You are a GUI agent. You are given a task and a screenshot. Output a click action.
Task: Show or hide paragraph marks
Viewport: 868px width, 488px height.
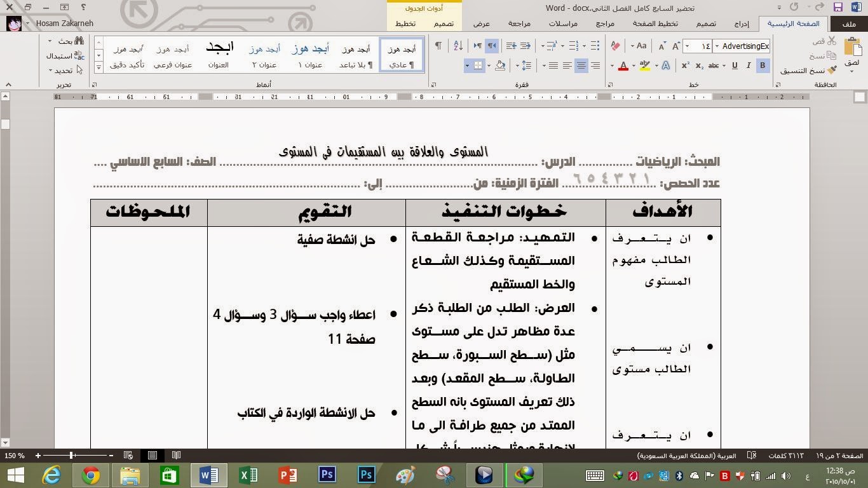click(x=438, y=46)
